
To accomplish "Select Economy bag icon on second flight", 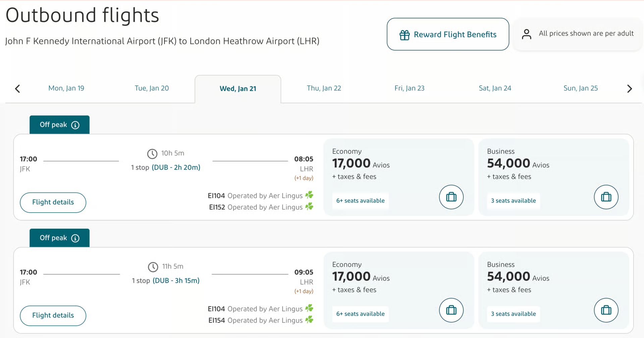I will [x=451, y=310].
